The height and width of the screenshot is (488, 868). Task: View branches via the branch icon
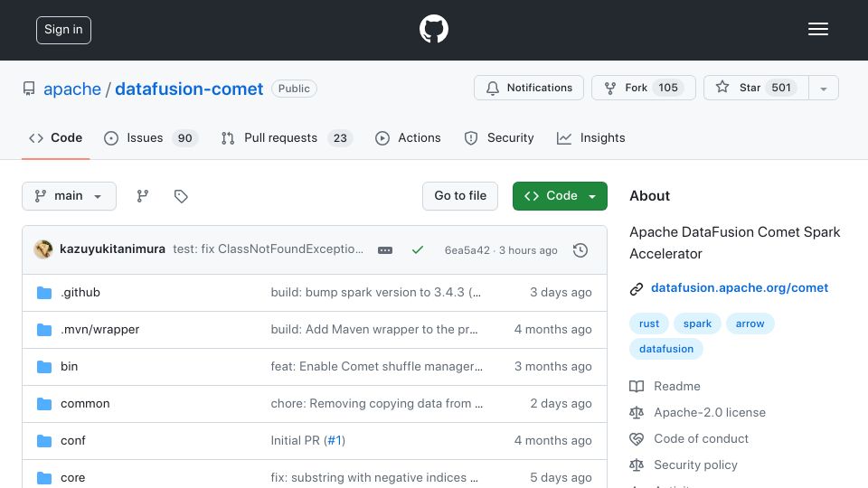tap(143, 196)
